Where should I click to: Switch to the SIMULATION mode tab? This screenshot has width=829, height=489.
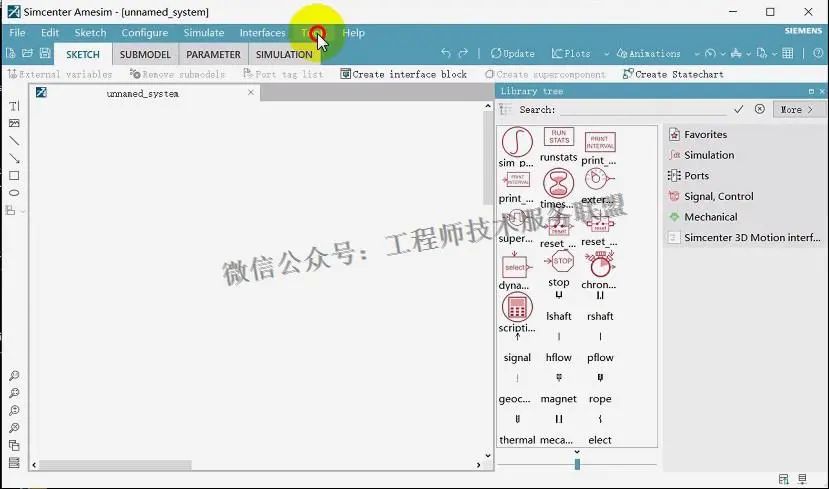(284, 54)
